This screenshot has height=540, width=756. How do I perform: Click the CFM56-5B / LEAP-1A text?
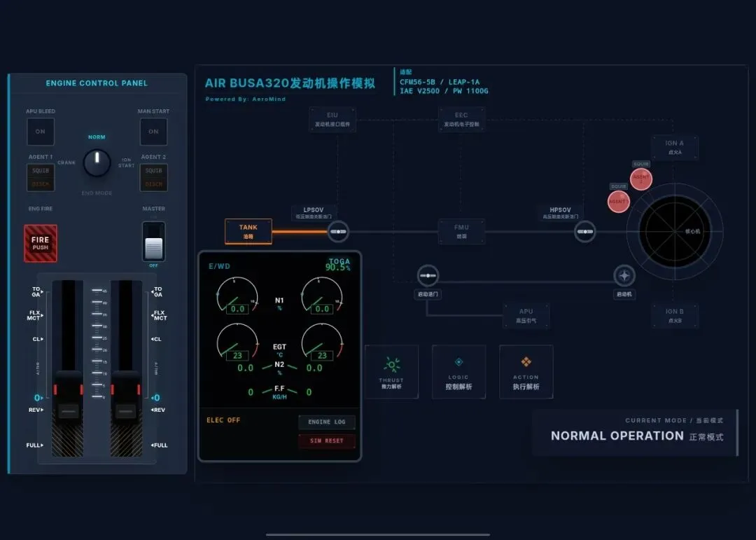coord(440,82)
